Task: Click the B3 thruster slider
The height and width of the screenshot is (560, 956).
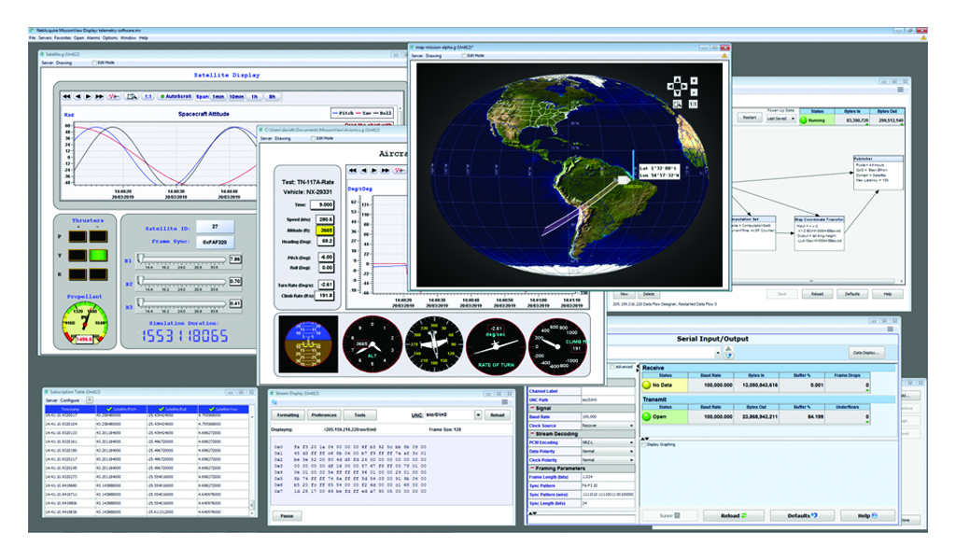Action: [x=182, y=302]
